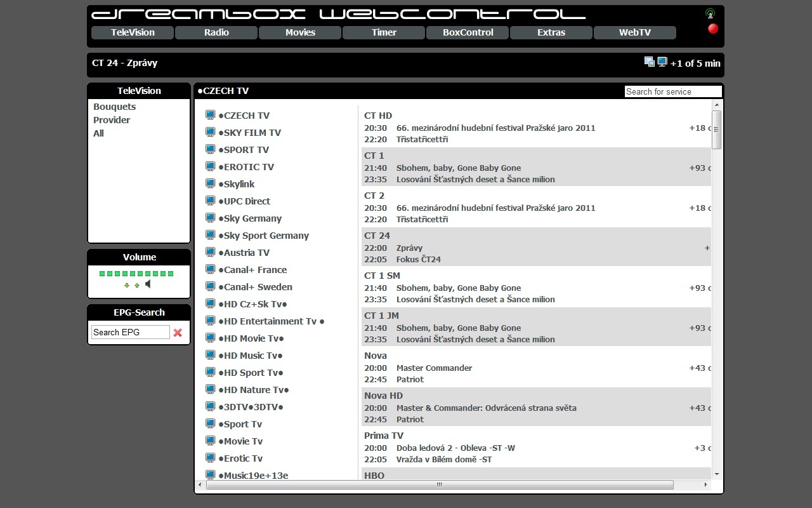
Task: Switch to channel CT HD
Action: (x=378, y=116)
